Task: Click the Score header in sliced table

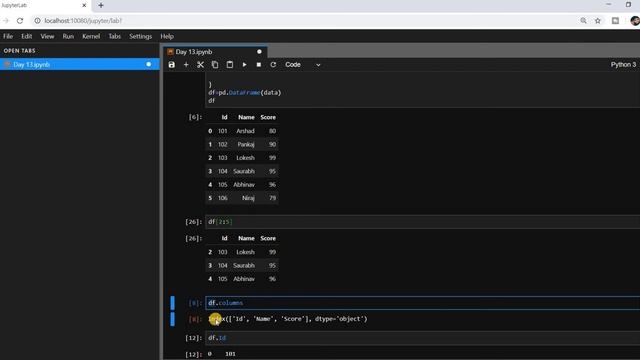Action: (268, 238)
